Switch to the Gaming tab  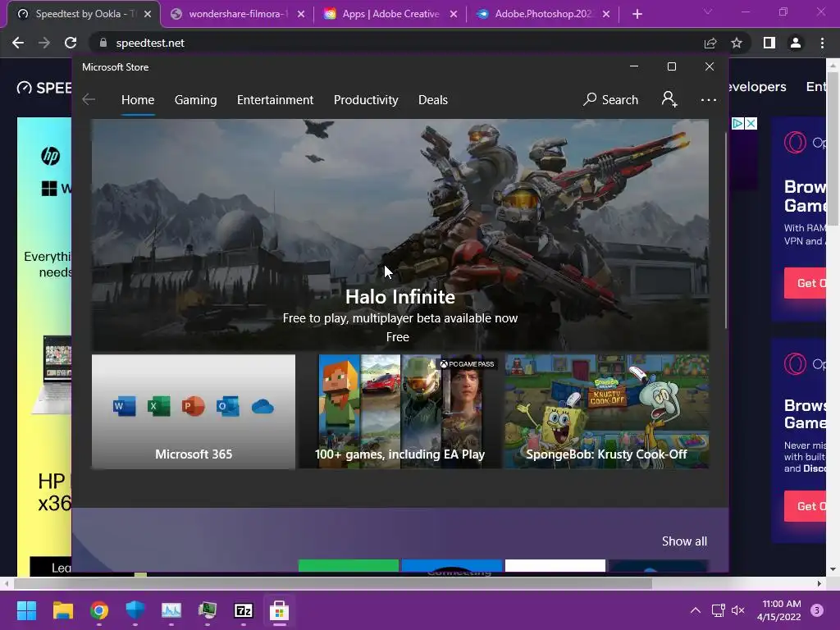pos(195,99)
